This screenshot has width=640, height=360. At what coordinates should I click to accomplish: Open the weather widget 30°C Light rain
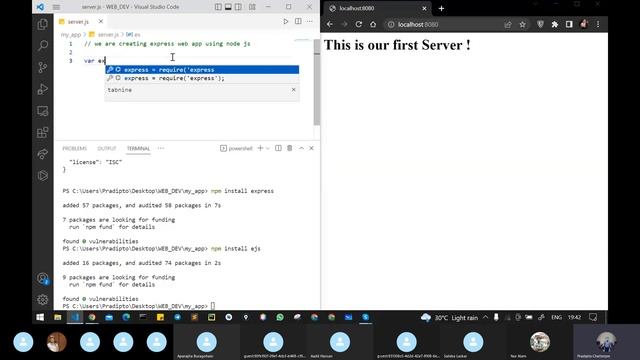tap(449, 318)
